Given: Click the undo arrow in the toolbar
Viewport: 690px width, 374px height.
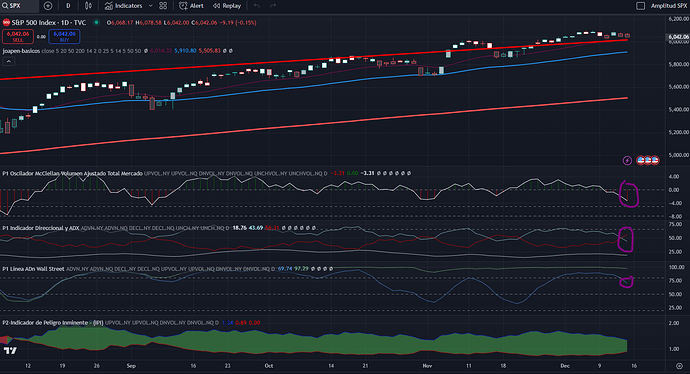Looking at the screenshot, I should click(257, 6).
